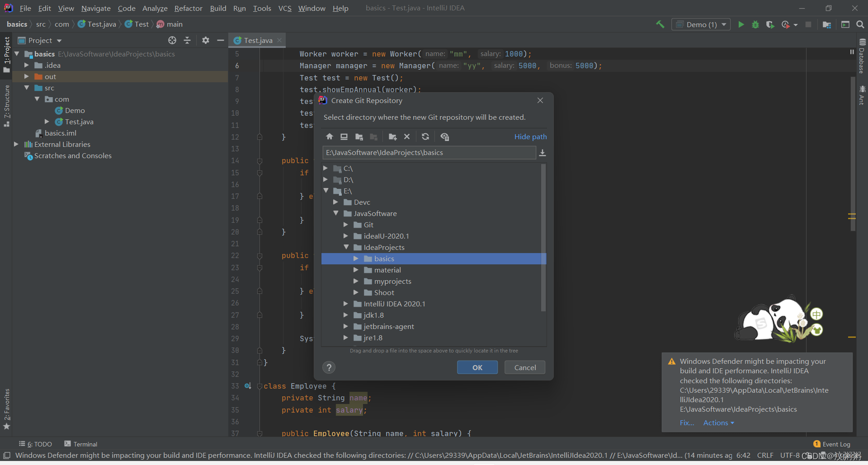Open Run Anything icon in toolbar
The width and height of the screenshot is (868, 465).
(x=845, y=24)
